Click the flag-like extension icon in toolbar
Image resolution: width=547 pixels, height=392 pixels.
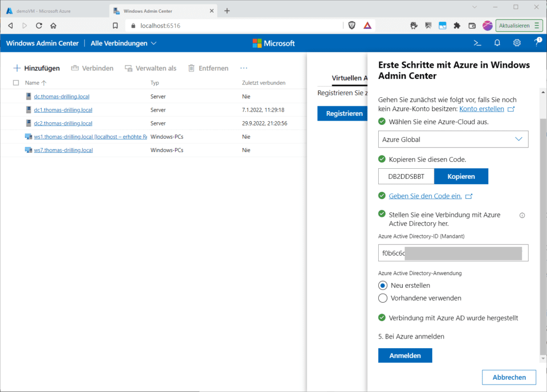pos(428,26)
